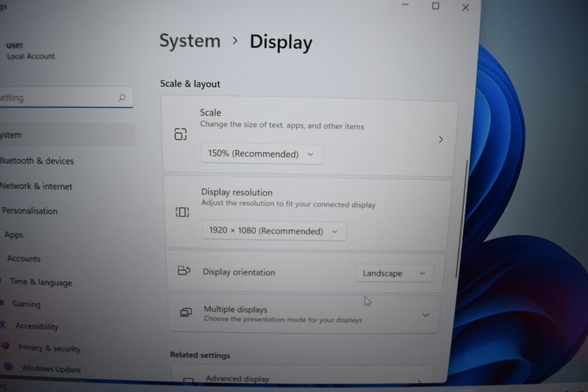The image size is (588, 392).
Task: Open Time & language settings
Action: coord(41,282)
